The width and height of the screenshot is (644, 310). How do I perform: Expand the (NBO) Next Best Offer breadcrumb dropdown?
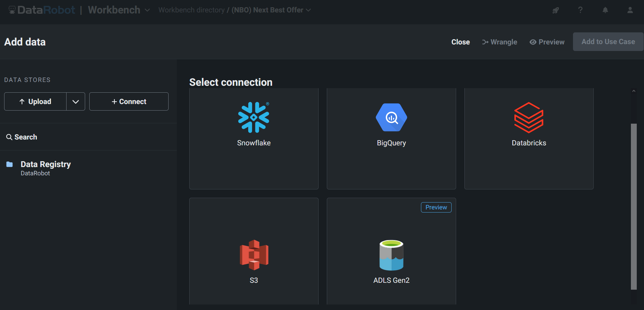point(309,10)
